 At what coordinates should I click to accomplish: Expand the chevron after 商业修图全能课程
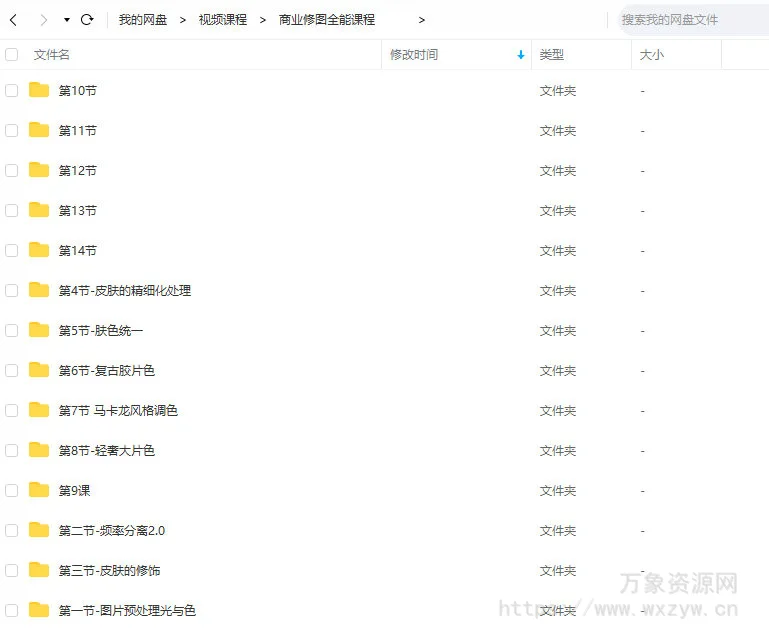422,20
